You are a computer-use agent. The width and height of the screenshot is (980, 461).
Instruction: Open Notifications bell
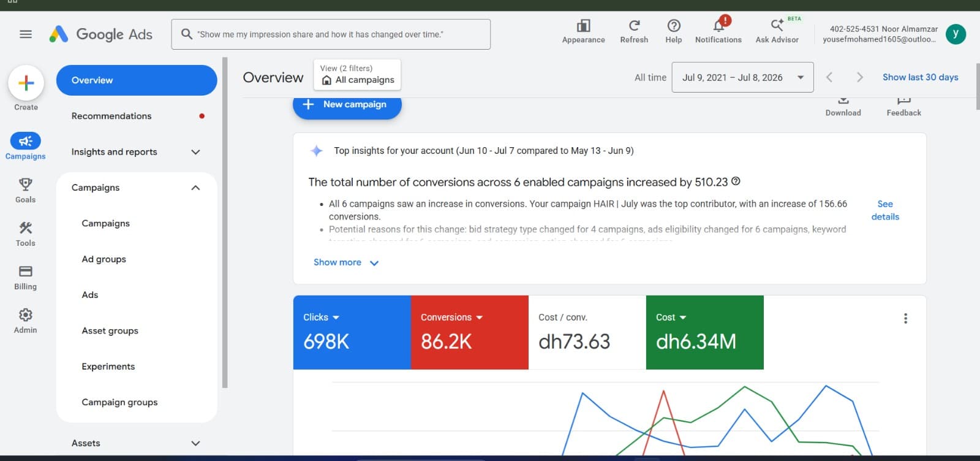tap(718, 31)
